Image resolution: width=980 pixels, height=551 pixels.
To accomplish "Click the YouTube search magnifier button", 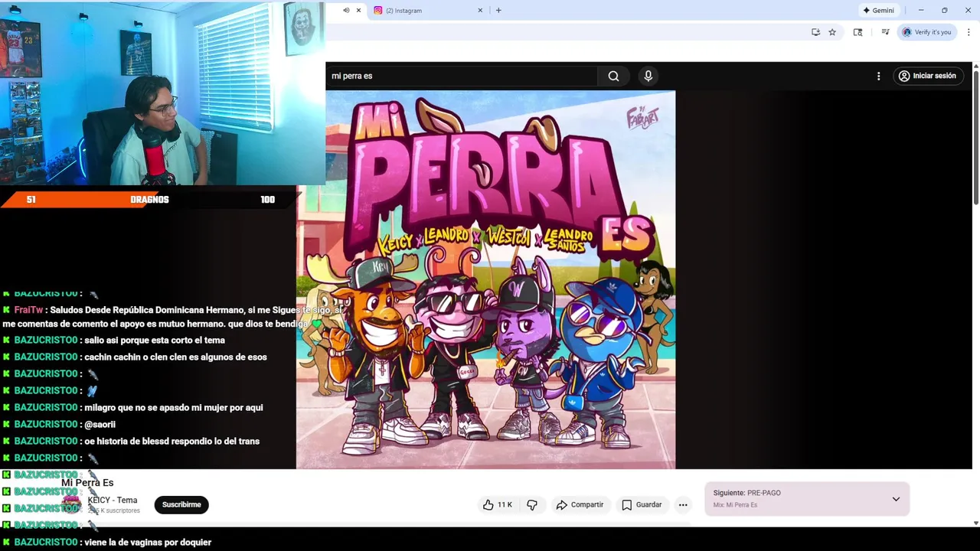I will click(613, 76).
